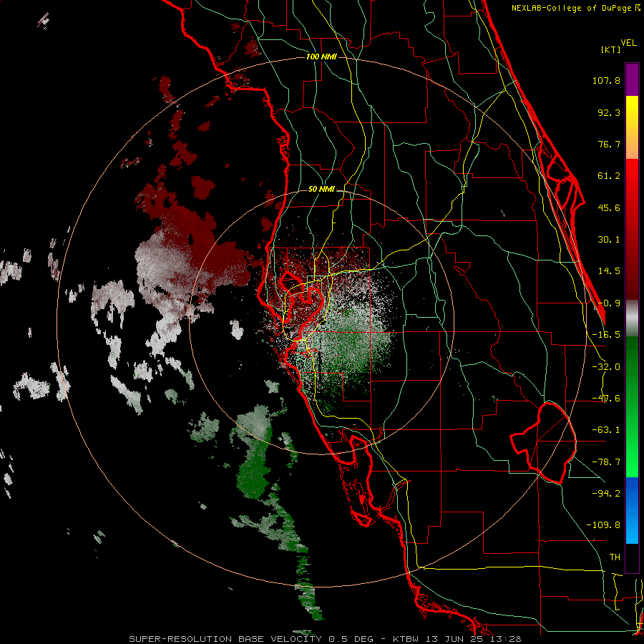
Task: Select the 30.1 legend value
Action: 609,240
